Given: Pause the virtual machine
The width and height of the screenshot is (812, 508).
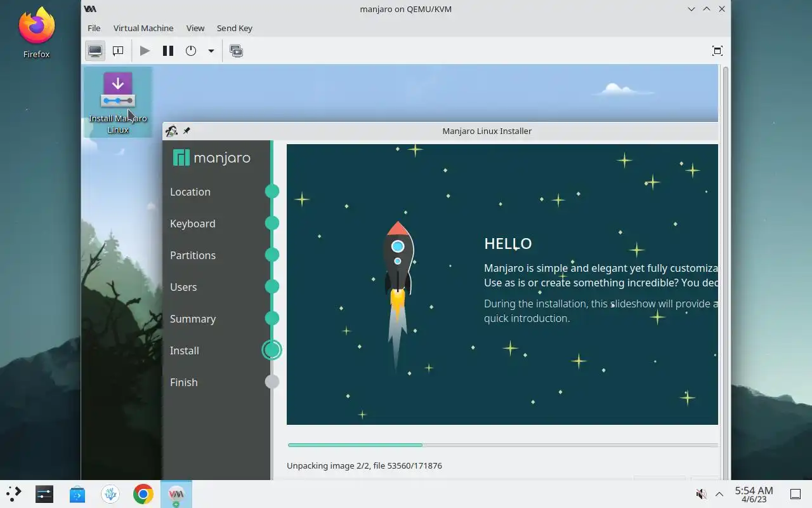Looking at the screenshot, I should coord(168,51).
